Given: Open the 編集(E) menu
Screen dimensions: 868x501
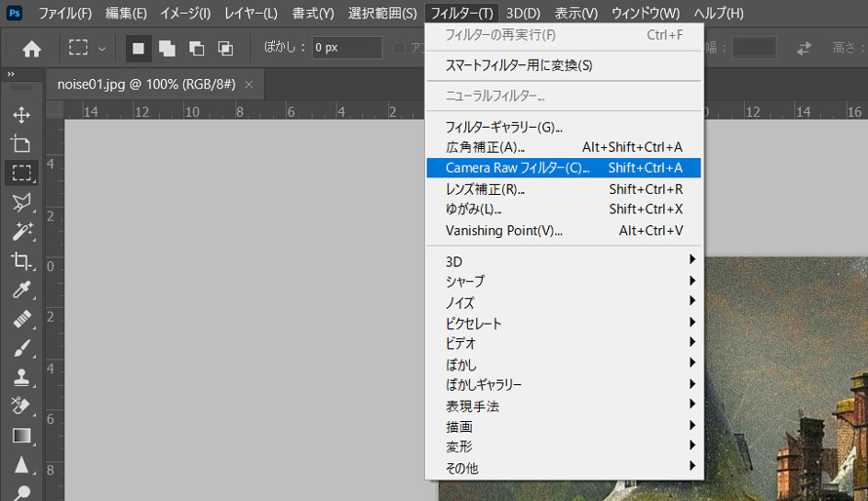Looking at the screenshot, I should 126,13.
